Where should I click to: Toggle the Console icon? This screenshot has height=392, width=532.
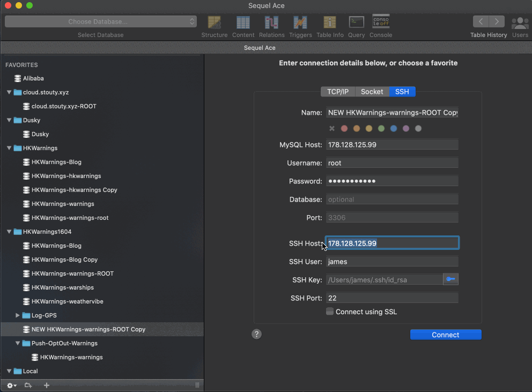[381, 22]
